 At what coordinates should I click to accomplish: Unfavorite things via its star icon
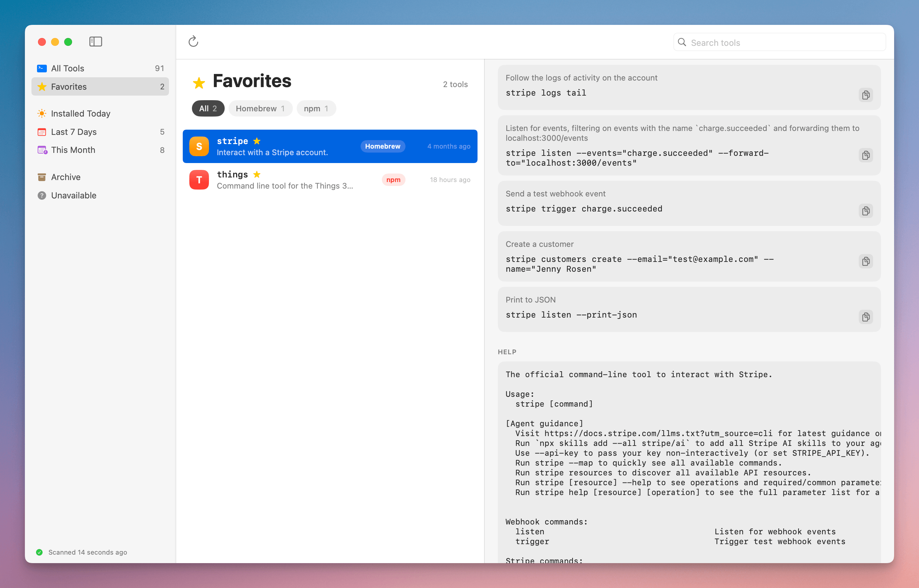click(257, 175)
